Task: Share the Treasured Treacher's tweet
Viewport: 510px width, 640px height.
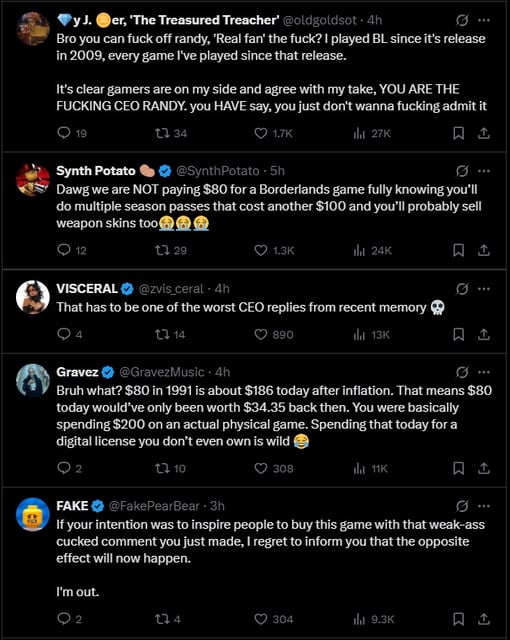Action: pos(483,133)
